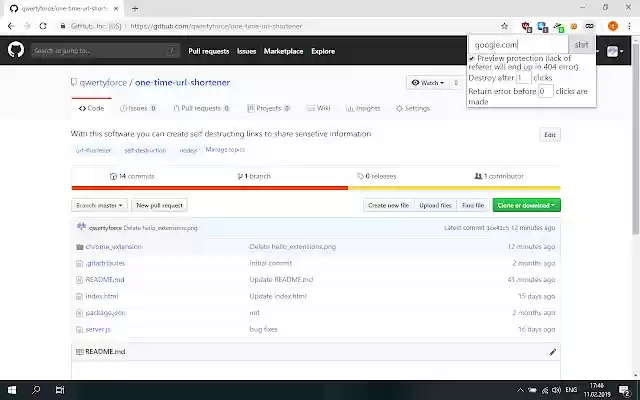This screenshot has height=400, width=640.
Task: Click Pull requests in the top navigation
Action: (209, 51)
